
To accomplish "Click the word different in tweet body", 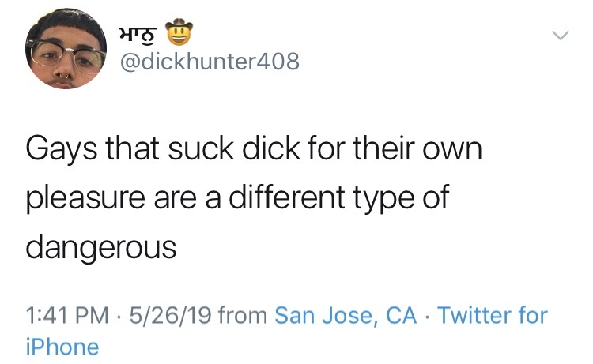I will (x=287, y=197).
